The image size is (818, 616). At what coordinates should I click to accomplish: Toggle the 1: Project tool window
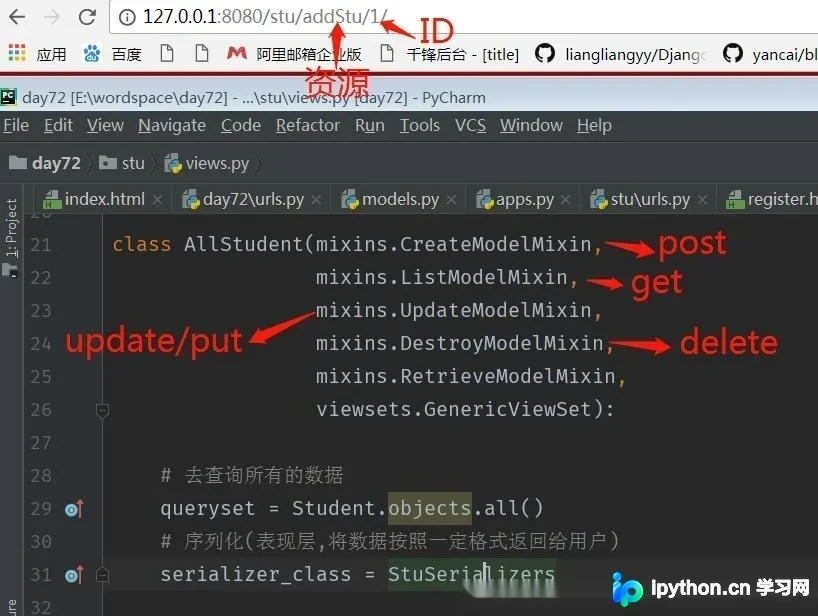pos(10,228)
